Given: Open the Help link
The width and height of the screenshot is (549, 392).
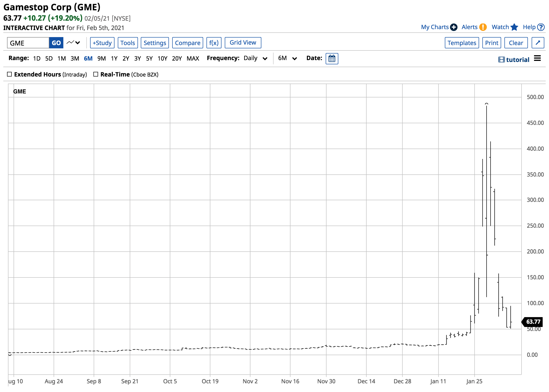Looking at the screenshot, I should tap(529, 27).
